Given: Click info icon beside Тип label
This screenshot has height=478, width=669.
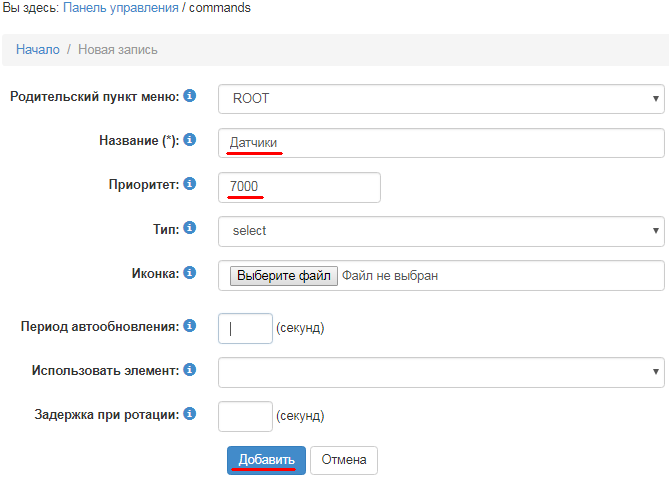Looking at the screenshot, I should [190, 228].
